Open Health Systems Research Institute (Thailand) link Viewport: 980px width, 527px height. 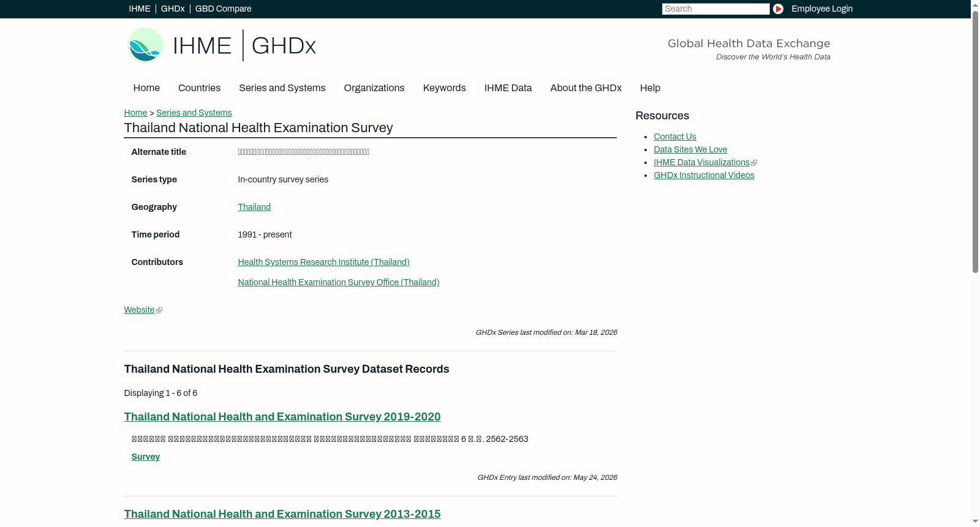pos(323,262)
